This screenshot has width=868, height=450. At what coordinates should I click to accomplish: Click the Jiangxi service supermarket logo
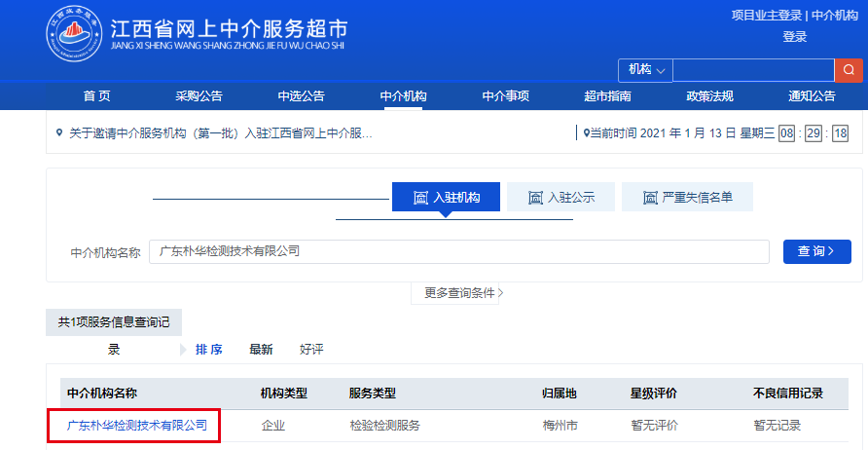74,38
